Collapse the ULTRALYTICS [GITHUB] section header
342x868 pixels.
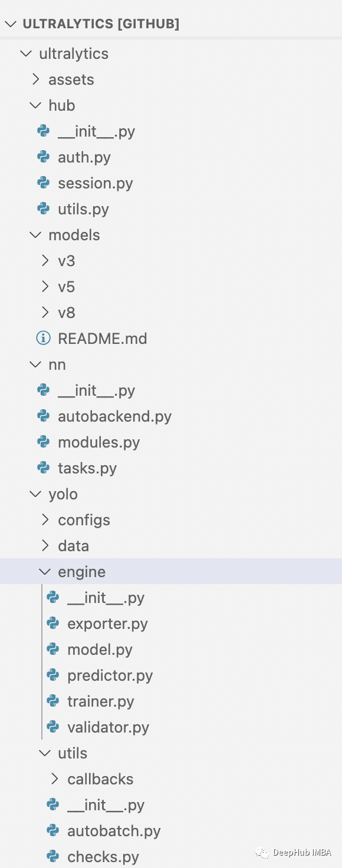pyautogui.click(x=11, y=24)
